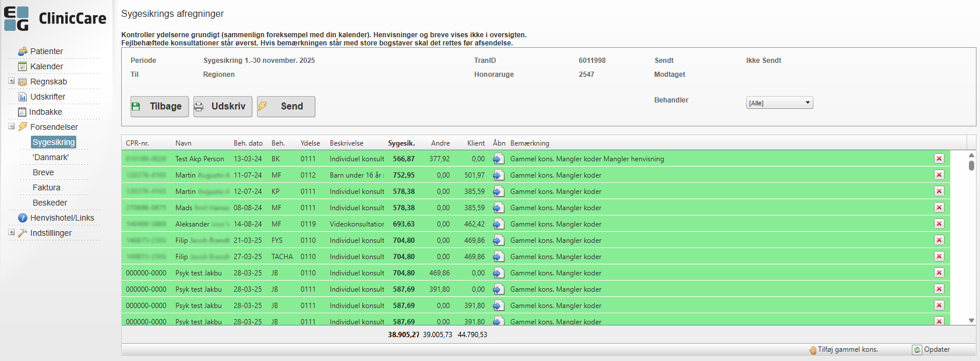Image resolution: width=980 pixels, height=361 pixels.
Task: Open the Behandler dropdown showing [Alle]
Action: pyautogui.click(x=779, y=103)
